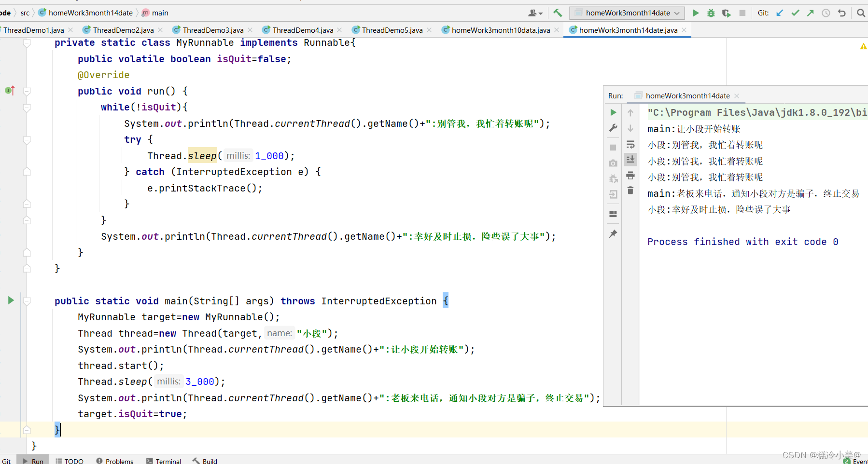Viewport: 868px width, 464px height.
Task: Click the gutter run arrow beside main
Action: pyautogui.click(x=11, y=300)
